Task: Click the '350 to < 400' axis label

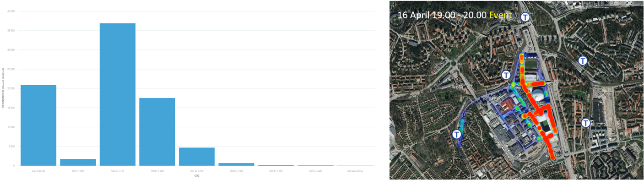Action: (315, 171)
